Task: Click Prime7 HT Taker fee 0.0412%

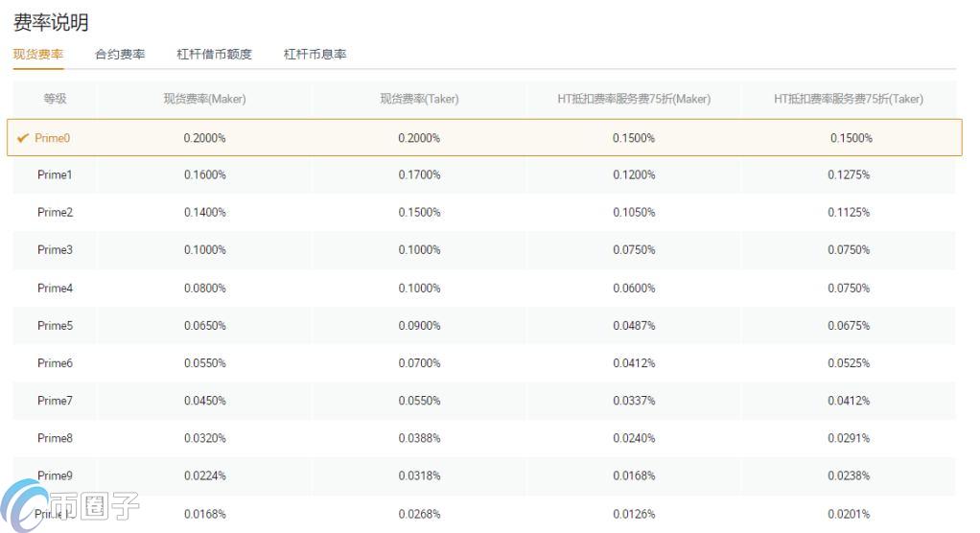Action: 849,401
